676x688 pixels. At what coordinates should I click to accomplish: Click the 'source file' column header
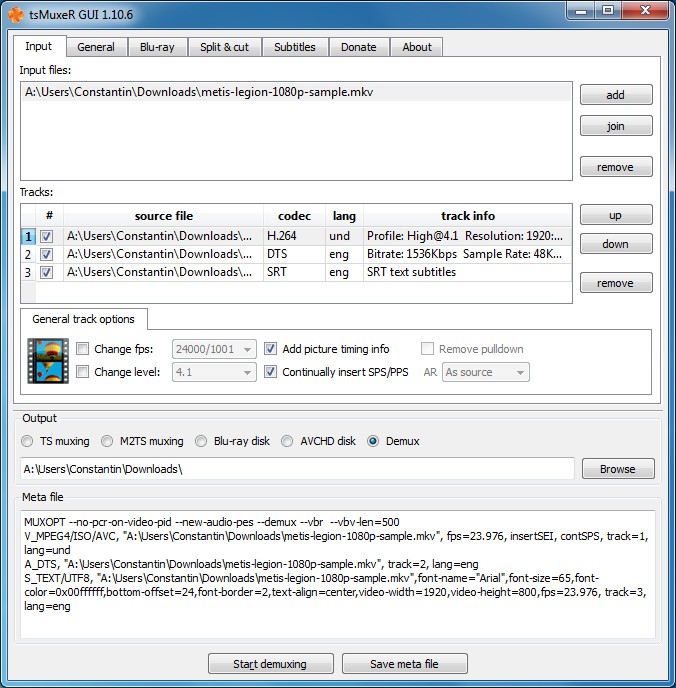click(163, 216)
